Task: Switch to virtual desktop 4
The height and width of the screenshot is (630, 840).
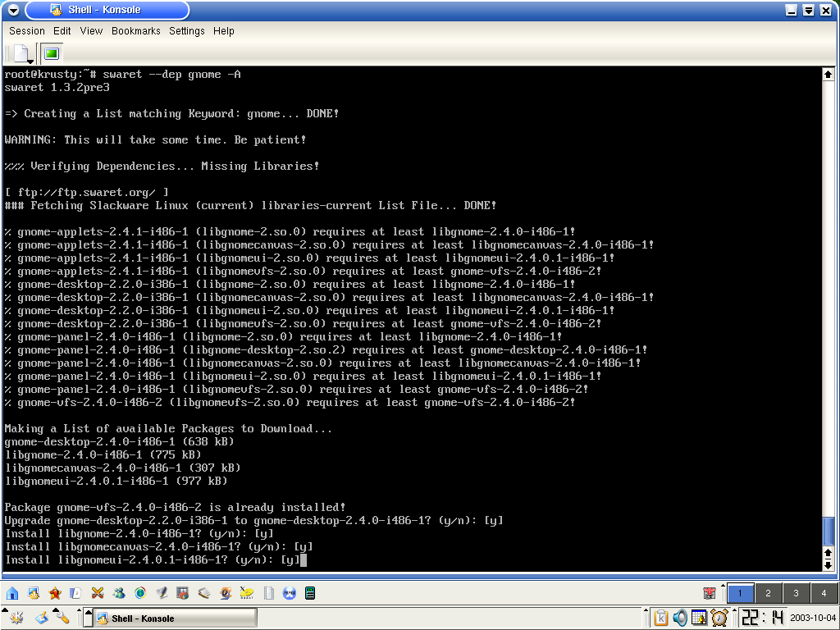Action: [x=824, y=593]
